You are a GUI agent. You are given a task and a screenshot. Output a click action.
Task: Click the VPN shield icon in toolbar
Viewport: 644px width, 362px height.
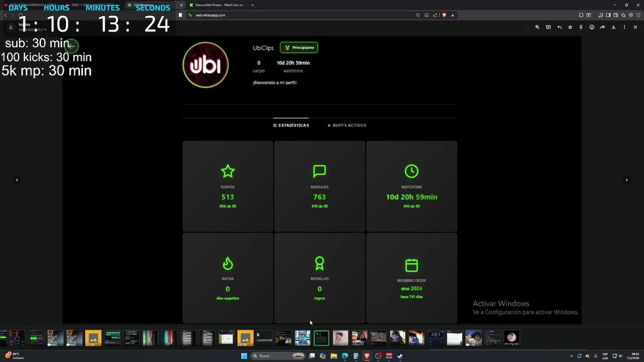click(631, 15)
